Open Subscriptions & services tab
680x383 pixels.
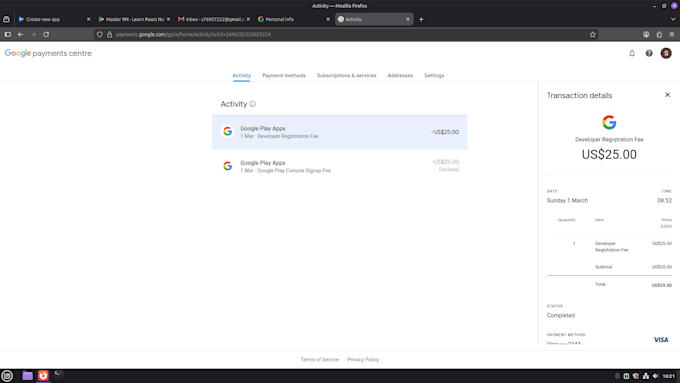[x=347, y=75]
